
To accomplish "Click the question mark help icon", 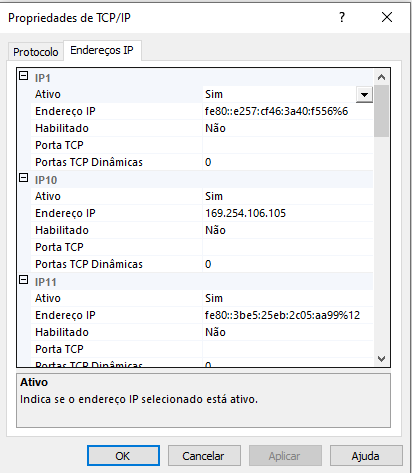I will 342,17.
